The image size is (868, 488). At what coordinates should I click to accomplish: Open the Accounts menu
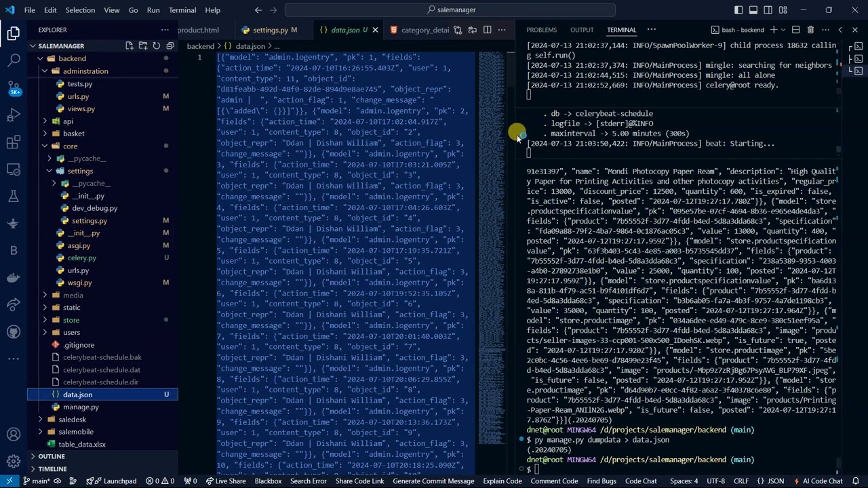pos(14,434)
